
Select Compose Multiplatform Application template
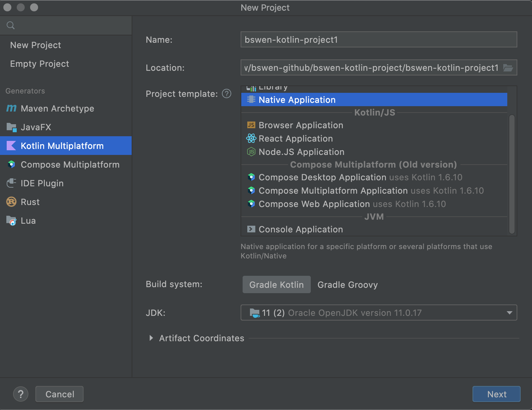coord(374,190)
